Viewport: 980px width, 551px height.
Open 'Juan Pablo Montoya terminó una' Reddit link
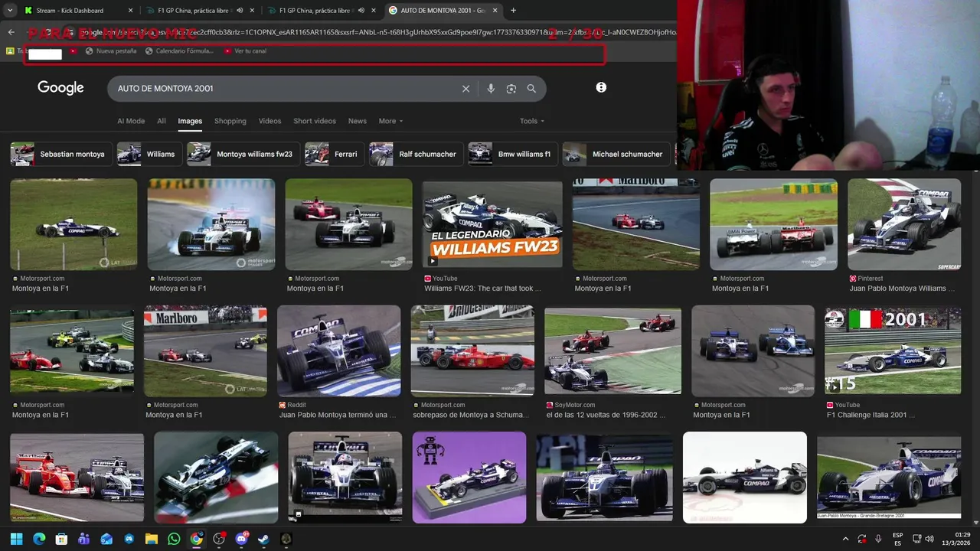[x=338, y=415]
